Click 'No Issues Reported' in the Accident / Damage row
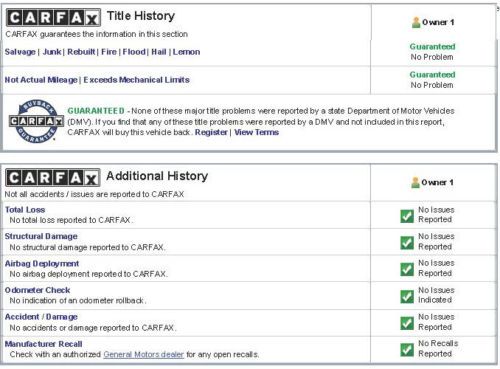Screen dimensions: 500x369 click(x=436, y=322)
